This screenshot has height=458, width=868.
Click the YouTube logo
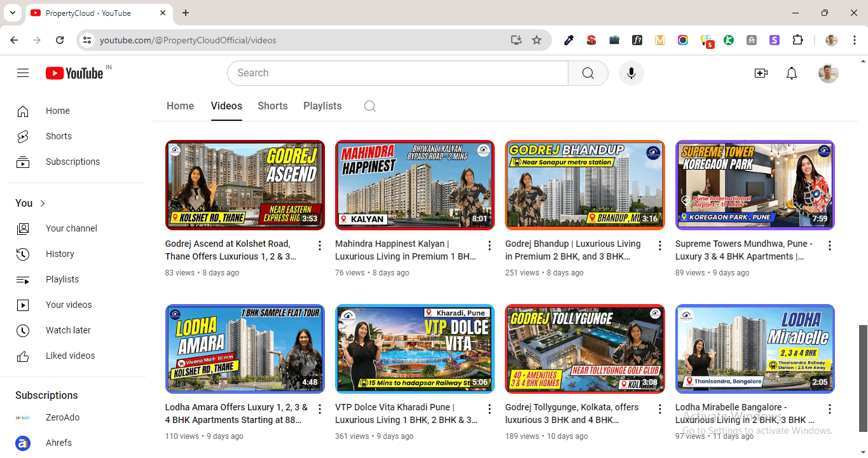[x=74, y=73]
